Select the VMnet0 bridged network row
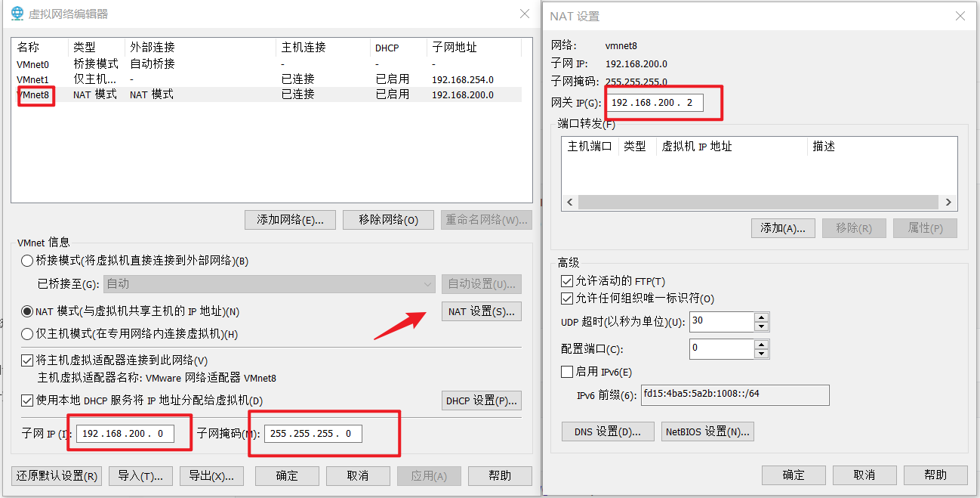This screenshot has height=498, width=980. coord(33,64)
